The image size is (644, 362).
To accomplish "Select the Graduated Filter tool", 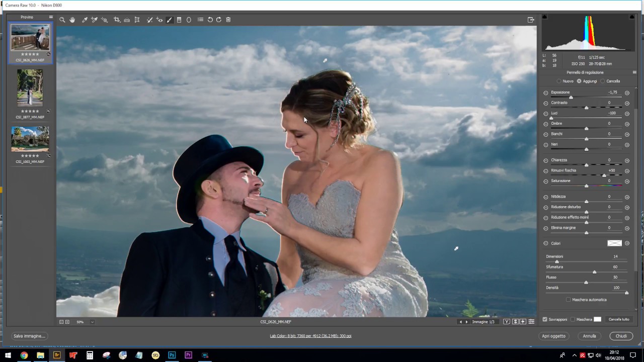I will click(179, 20).
